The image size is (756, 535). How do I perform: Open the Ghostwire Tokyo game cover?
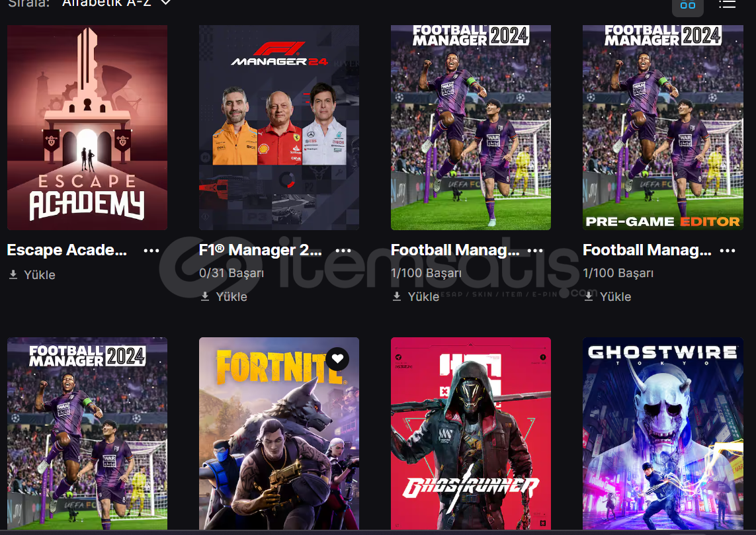[663, 434]
